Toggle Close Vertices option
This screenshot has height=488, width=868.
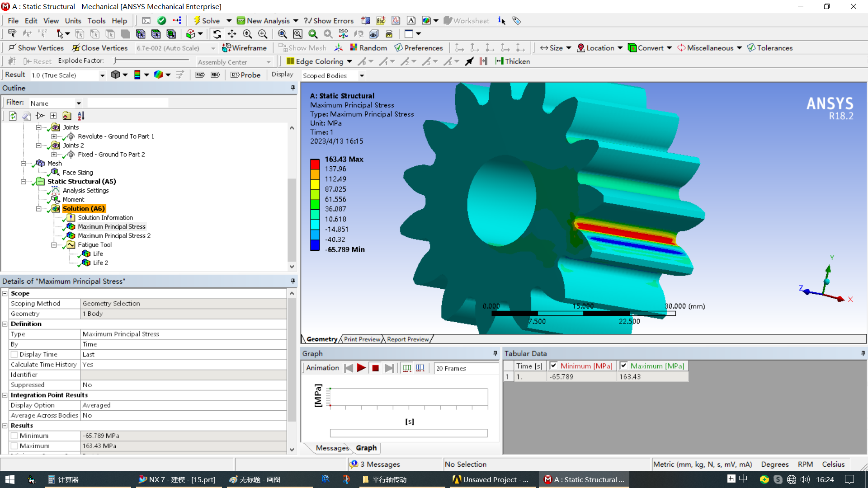click(100, 48)
